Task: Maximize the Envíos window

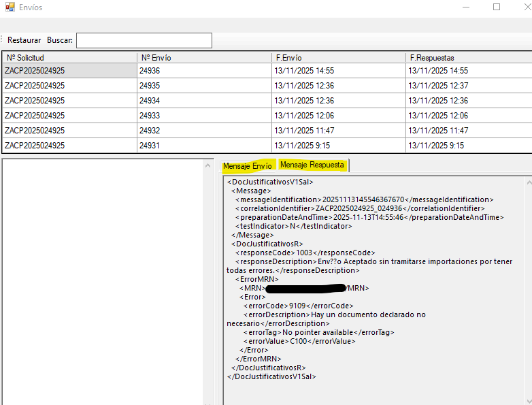Action: pyautogui.click(x=497, y=7)
